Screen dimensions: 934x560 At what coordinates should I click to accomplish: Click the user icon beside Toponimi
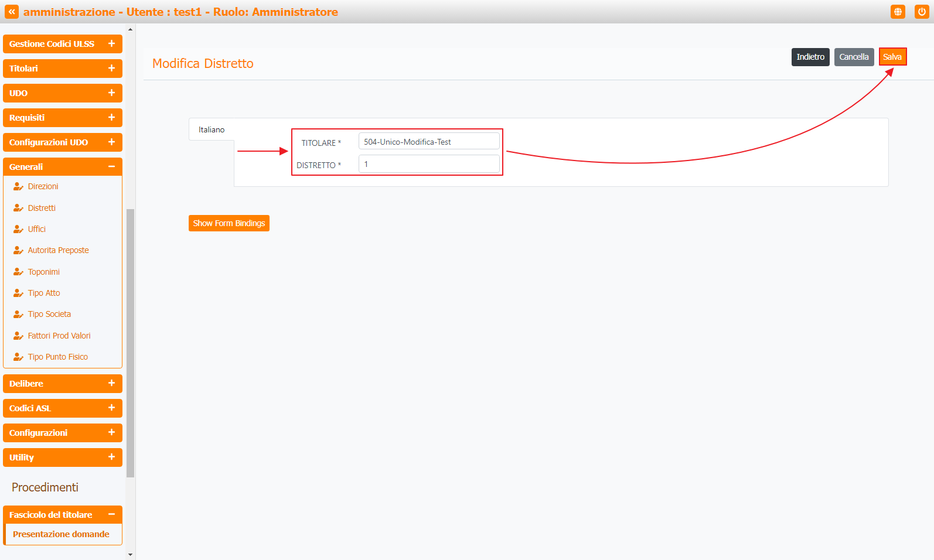pyautogui.click(x=18, y=272)
